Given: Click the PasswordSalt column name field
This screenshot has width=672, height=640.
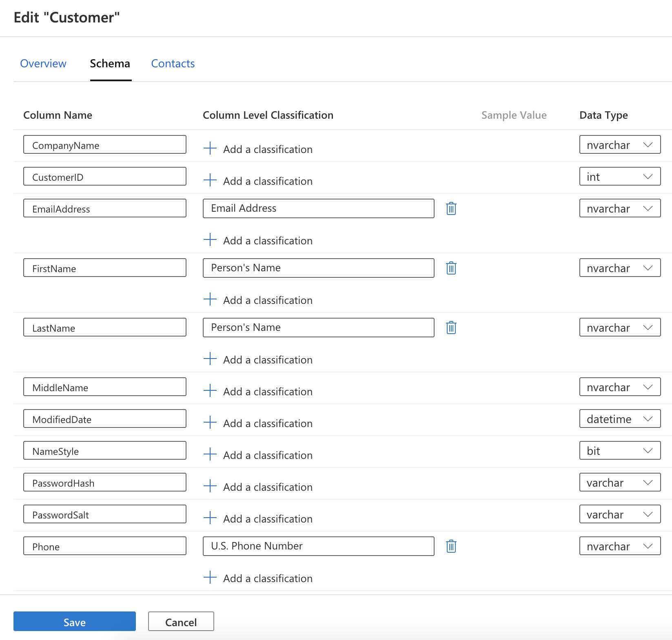Looking at the screenshot, I should pyautogui.click(x=105, y=514).
